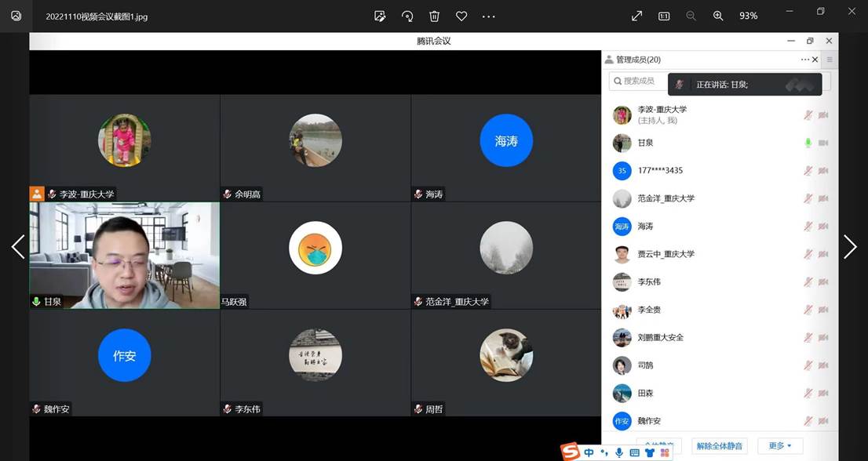Expand the 更多 dropdown in member panel
868x461 pixels.
tap(780, 445)
